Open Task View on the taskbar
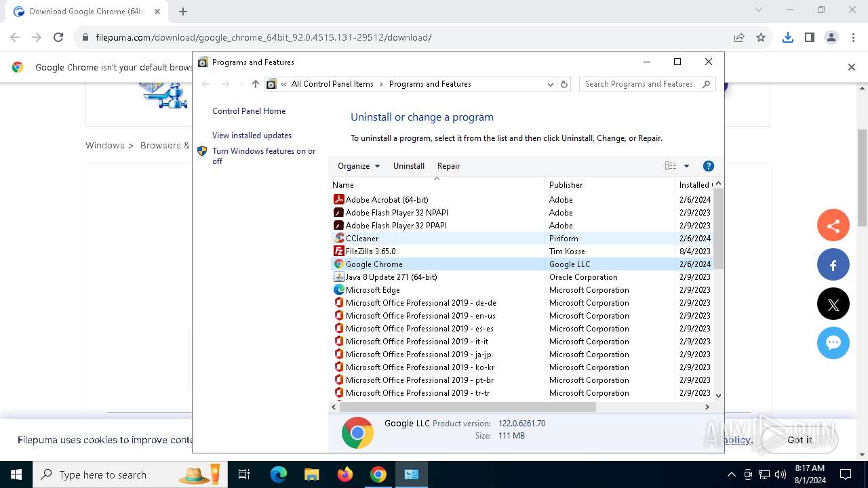Image resolution: width=868 pixels, height=488 pixels. click(x=244, y=474)
